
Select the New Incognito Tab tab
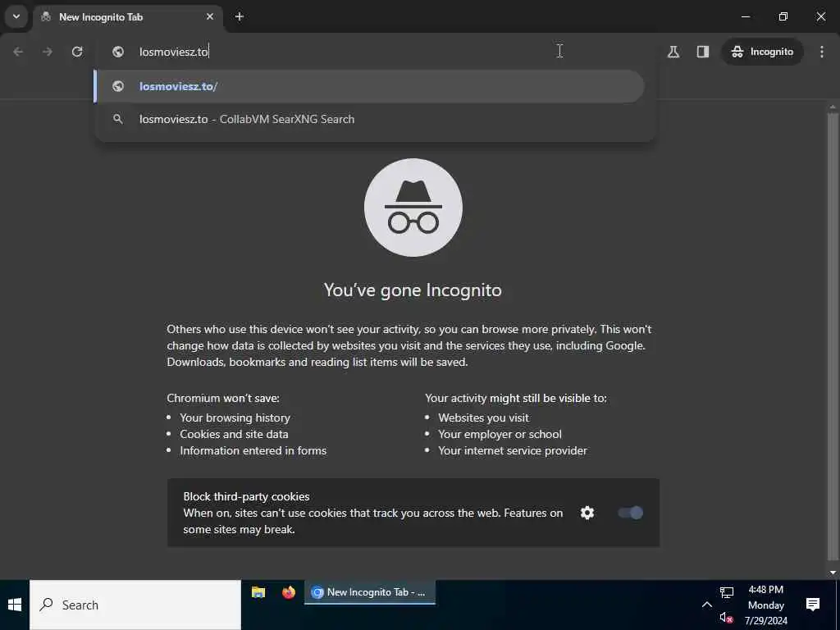tap(129, 17)
